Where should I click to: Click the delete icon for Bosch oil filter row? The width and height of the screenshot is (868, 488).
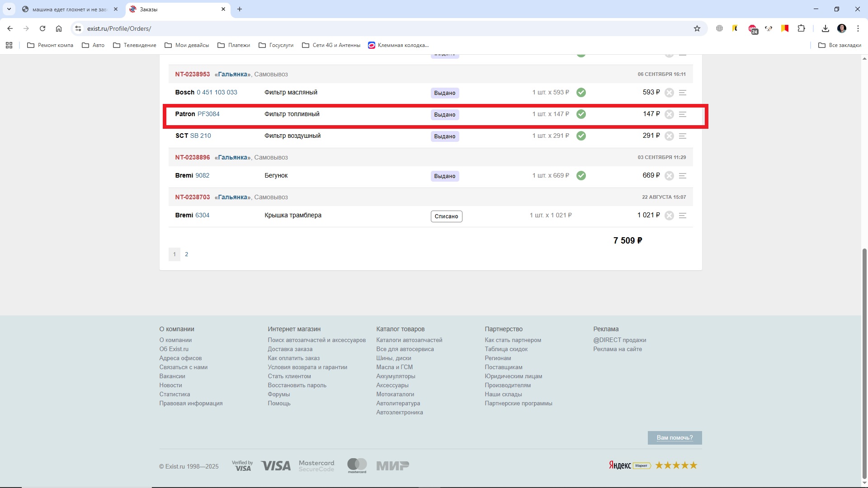coord(670,93)
